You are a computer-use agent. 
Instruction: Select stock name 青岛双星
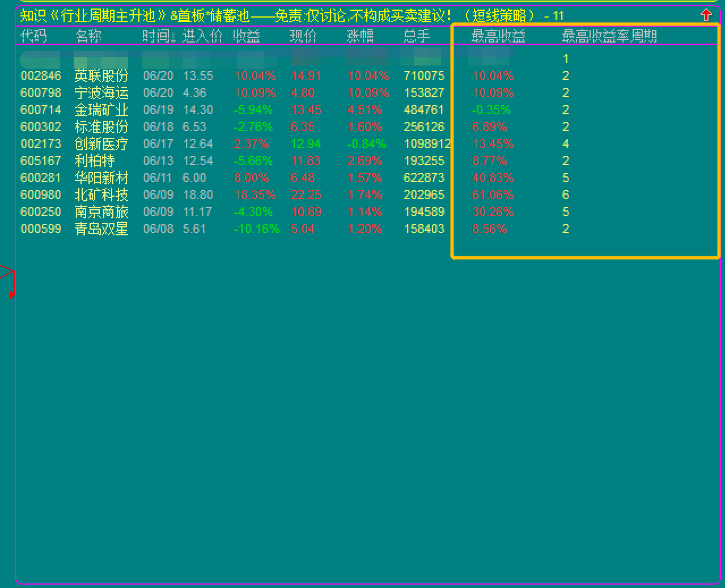tap(101, 229)
